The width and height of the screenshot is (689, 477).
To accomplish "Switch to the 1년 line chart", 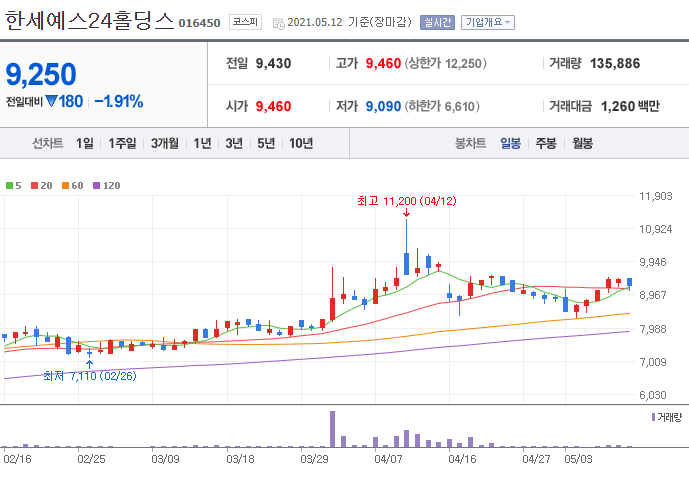I will tap(202, 143).
